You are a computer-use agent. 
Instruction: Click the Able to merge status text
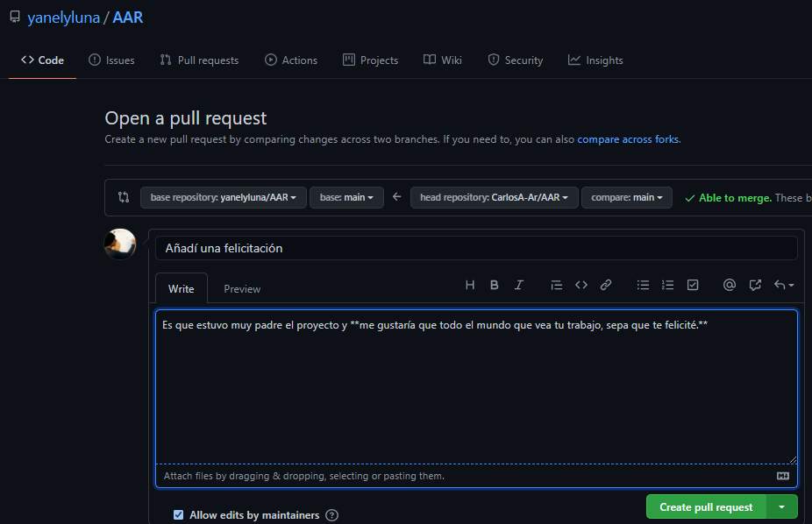[x=735, y=198]
